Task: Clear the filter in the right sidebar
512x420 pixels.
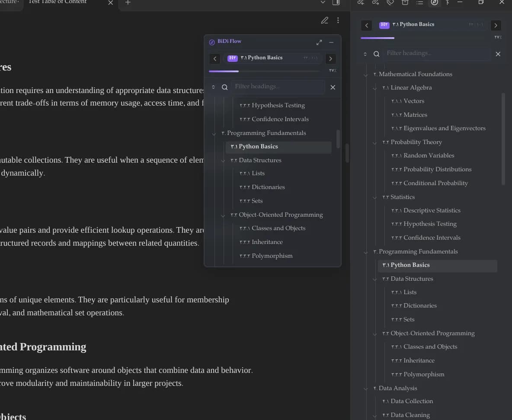Action: coord(498,54)
